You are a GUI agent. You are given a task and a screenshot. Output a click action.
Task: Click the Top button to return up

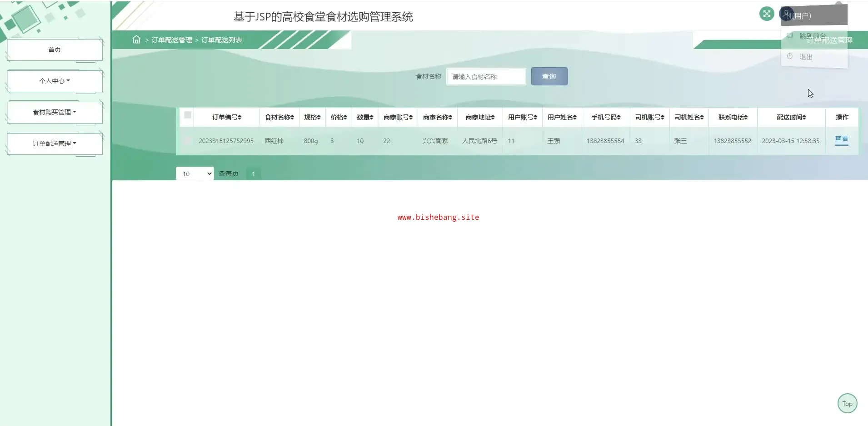848,404
